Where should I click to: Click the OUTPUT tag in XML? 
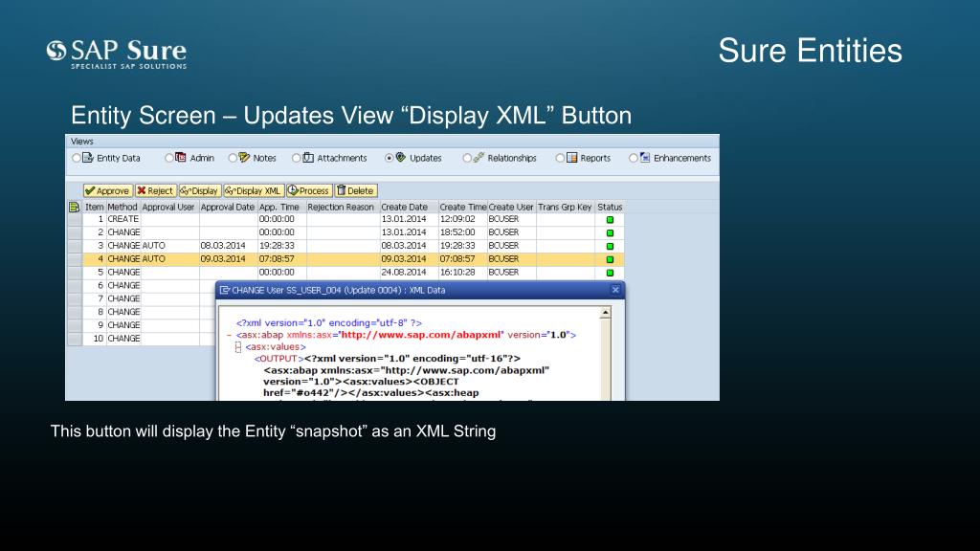(278, 359)
